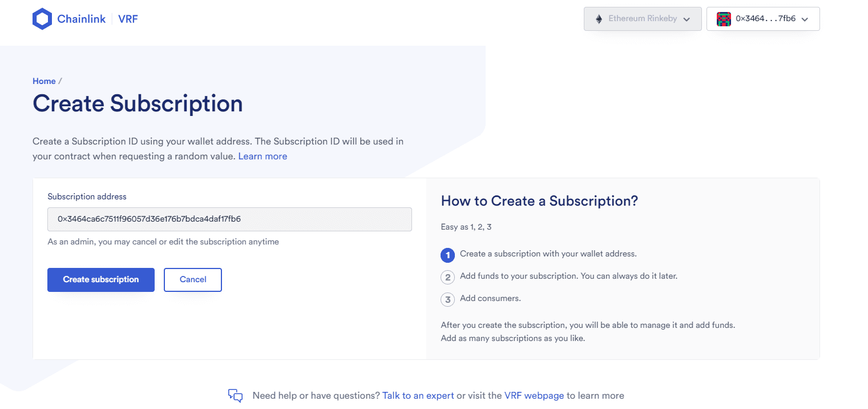This screenshot has width=868, height=409.
Task: Select the step 1 circle indicator
Action: click(448, 255)
